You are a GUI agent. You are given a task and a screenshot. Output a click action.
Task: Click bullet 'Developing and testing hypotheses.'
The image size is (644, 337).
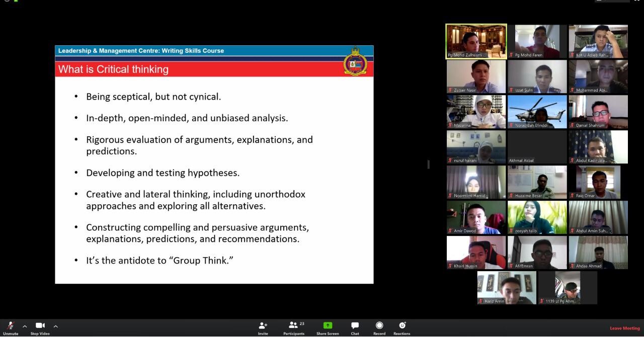pyautogui.click(x=163, y=173)
